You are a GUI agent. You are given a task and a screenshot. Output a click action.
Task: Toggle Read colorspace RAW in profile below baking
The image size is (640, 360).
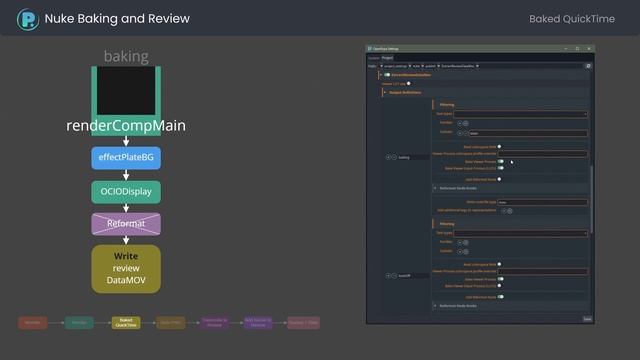coord(500,264)
